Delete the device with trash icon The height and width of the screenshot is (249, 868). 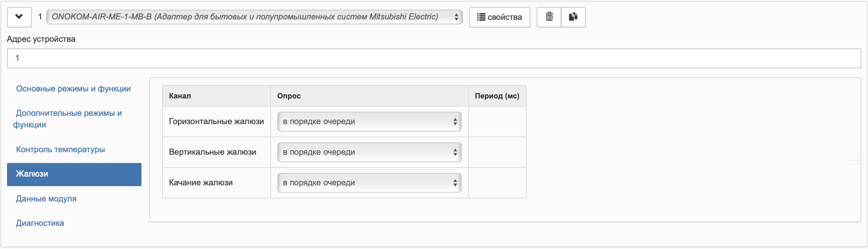click(x=549, y=17)
